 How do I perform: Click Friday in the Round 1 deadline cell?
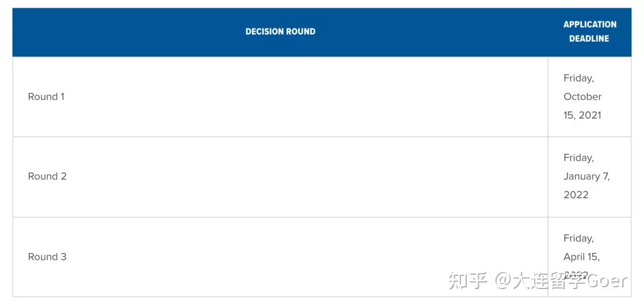pyautogui.click(x=578, y=79)
